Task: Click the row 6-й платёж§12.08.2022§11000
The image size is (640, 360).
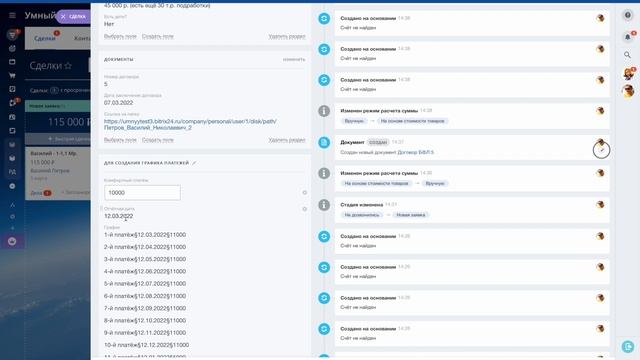Action: 145,296
